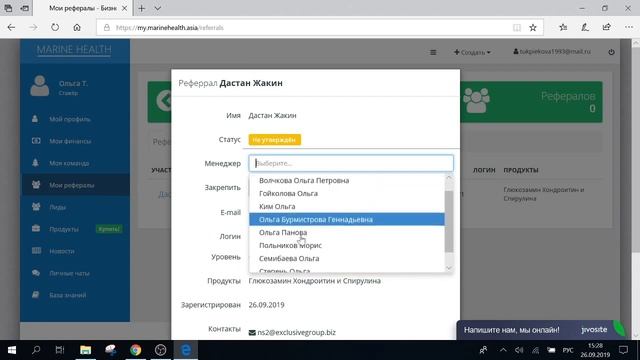Screen dimensions: 640x360
Task: Open new browser tab plus button
Action: (142, 8)
